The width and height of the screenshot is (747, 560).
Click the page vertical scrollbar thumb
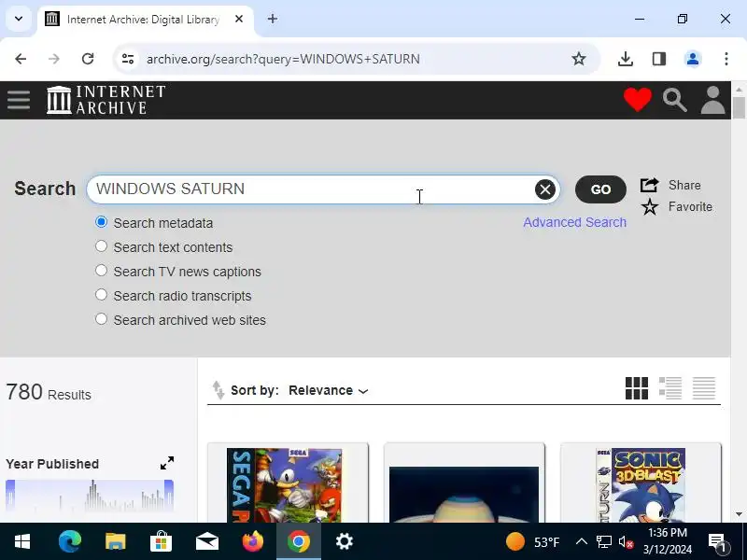739,107
